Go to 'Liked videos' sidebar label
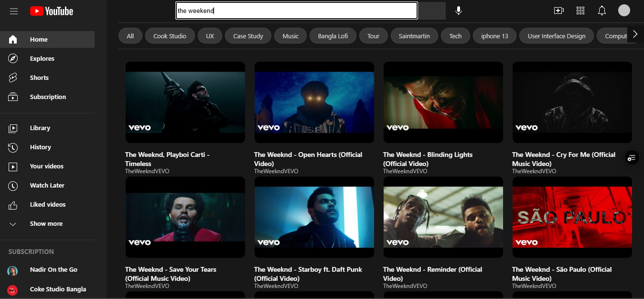 [x=48, y=205]
